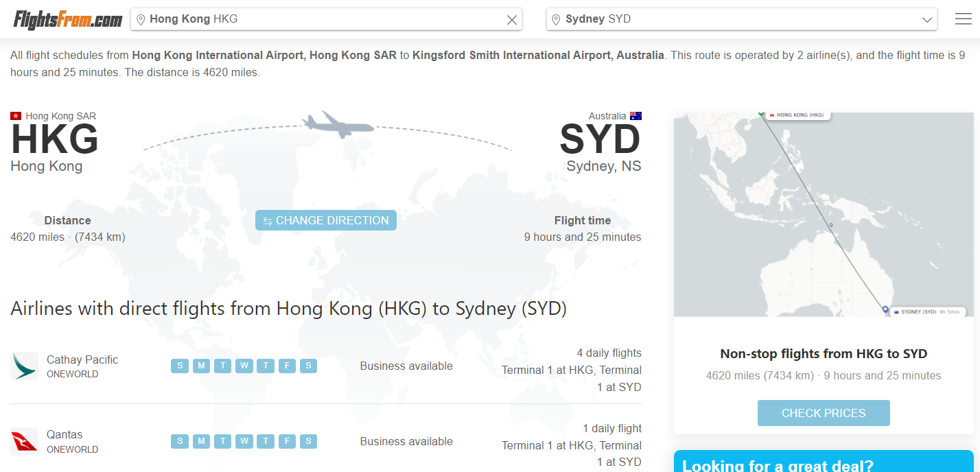980x472 pixels.
Task: Click the location pin in the origin field
Action: click(141, 20)
